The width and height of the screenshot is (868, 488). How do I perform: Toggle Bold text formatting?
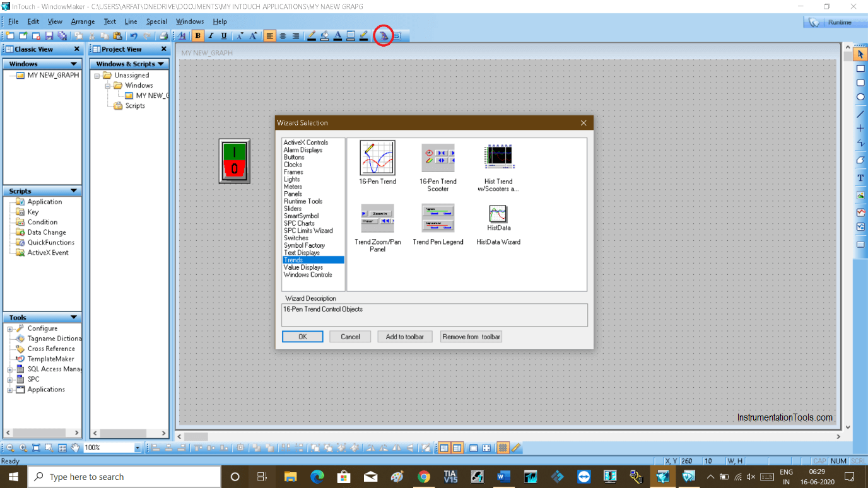(198, 36)
